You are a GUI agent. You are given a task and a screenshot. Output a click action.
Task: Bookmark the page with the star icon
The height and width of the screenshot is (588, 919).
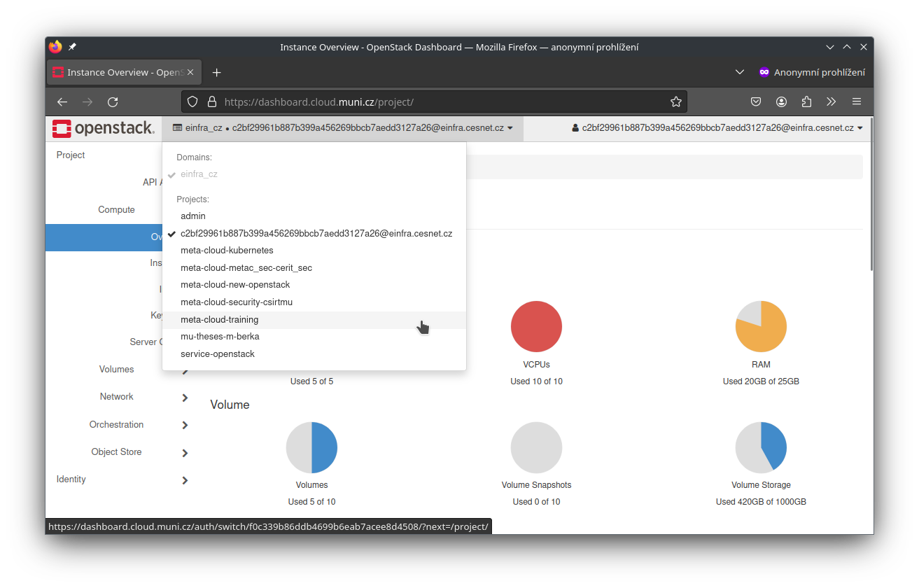tap(675, 102)
